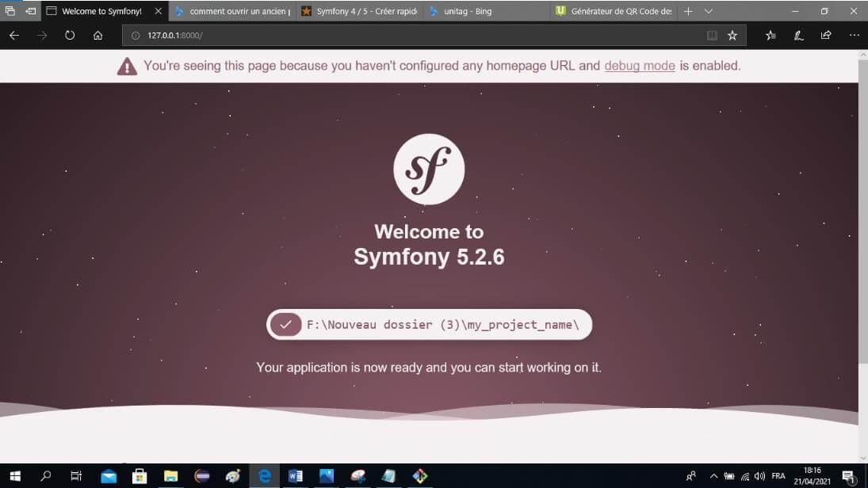Switch to the Symfony 4 / 5 tab
868x488 pixels.
click(x=358, y=11)
